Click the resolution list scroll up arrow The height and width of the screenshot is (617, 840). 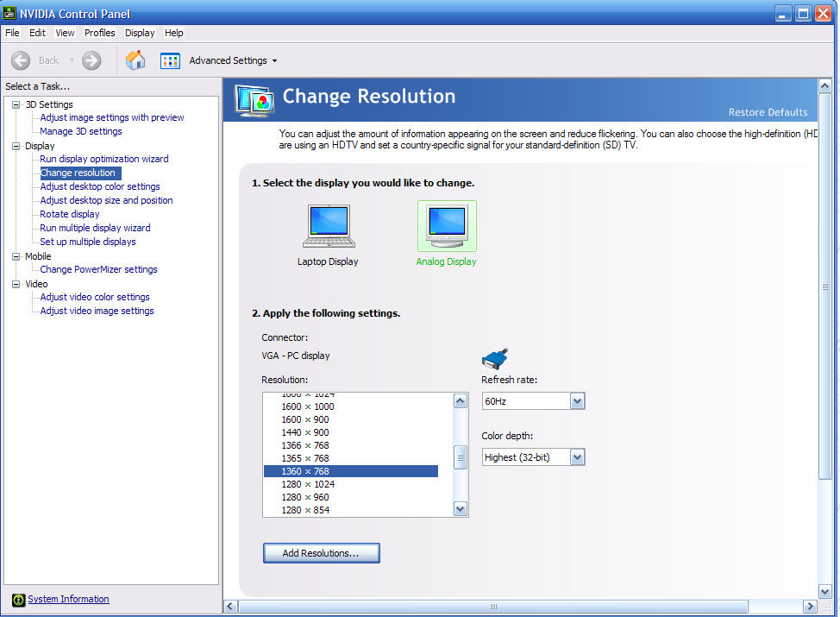pyautogui.click(x=461, y=401)
